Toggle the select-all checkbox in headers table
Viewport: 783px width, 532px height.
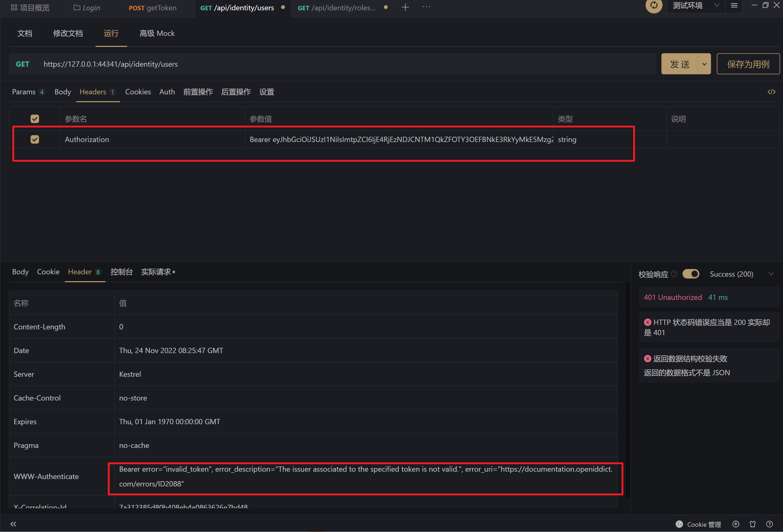[x=35, y=119]
